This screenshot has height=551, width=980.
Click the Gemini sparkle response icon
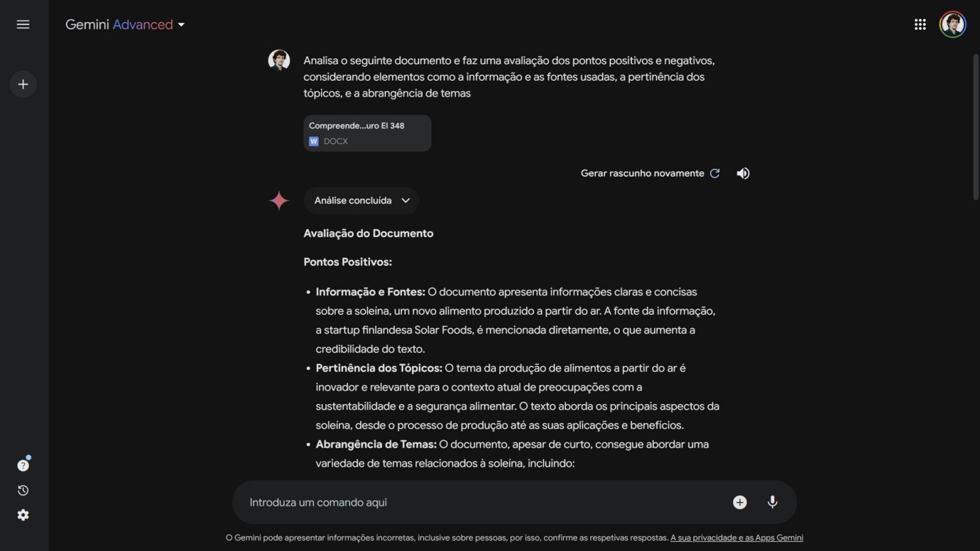(279, 200)
